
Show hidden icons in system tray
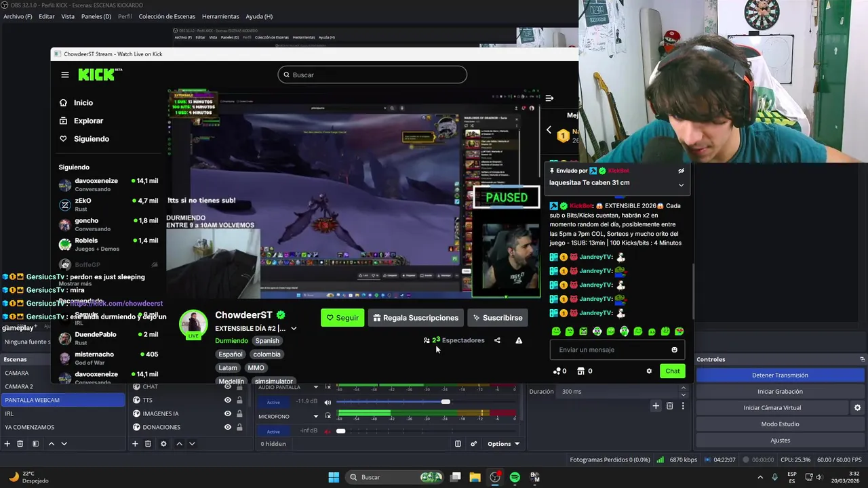tap(760, 477)
